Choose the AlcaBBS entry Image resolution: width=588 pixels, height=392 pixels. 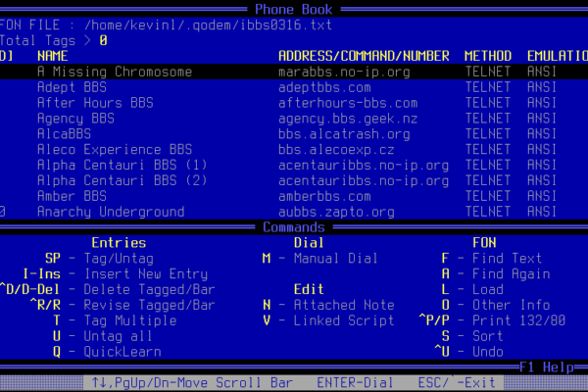click(64, 134)
